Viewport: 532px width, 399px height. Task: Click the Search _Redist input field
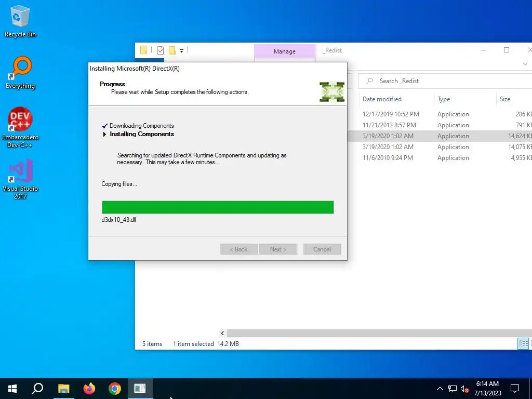pos(445,81)
